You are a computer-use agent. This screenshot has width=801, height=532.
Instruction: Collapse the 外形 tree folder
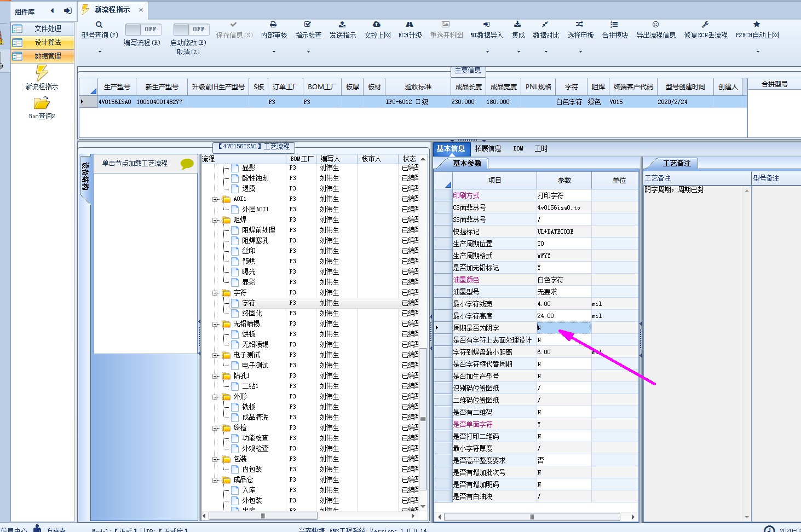coord(216,397)
